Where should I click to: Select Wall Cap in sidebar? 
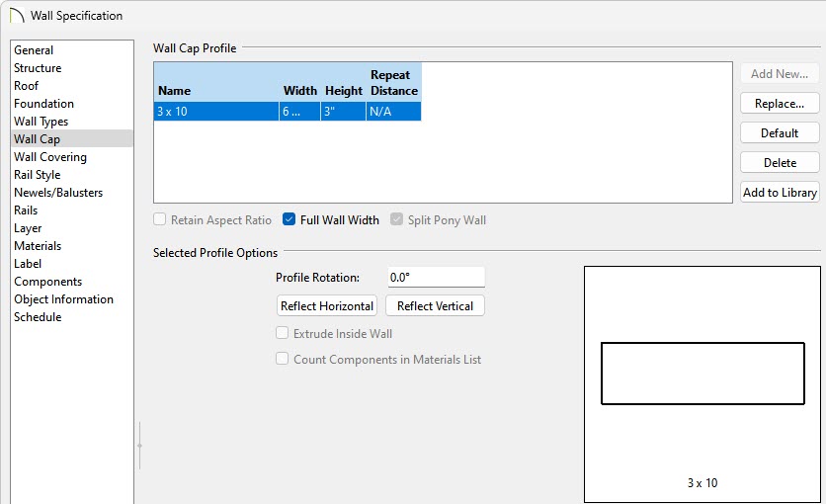click(72, 139)
